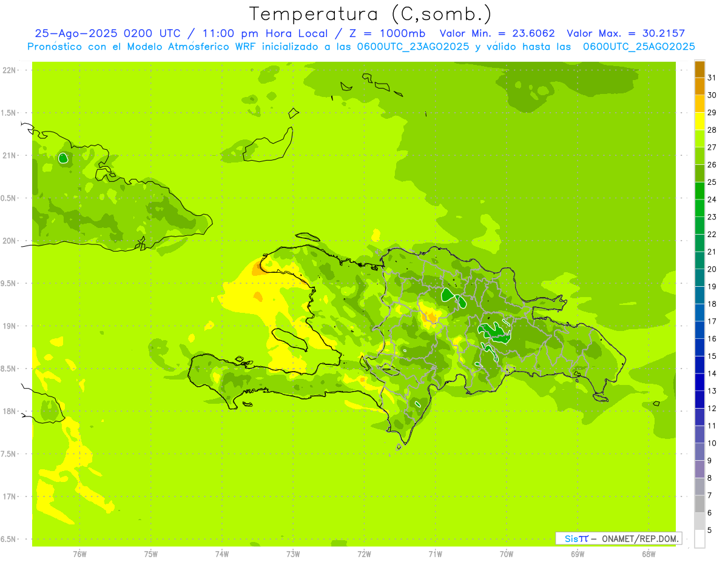Pick the legend band between 25 and 26
The height and width of the screenshot is (562, 728).
[699, 173]
